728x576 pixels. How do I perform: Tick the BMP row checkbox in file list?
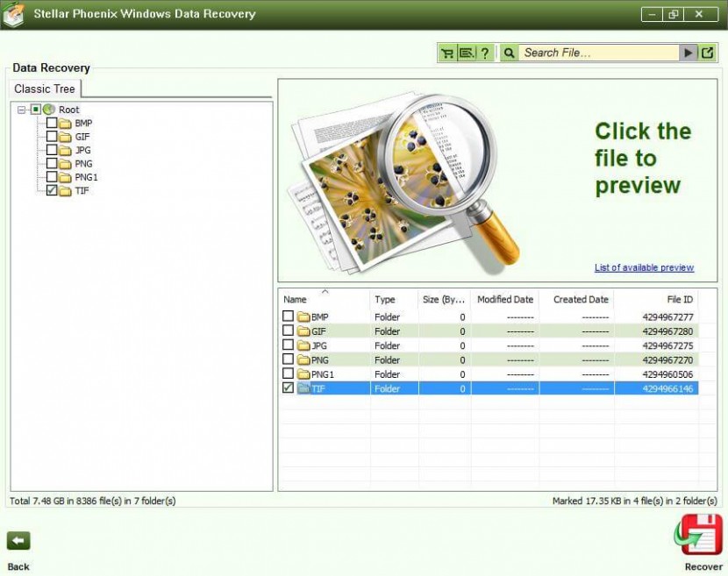[288, 316]
